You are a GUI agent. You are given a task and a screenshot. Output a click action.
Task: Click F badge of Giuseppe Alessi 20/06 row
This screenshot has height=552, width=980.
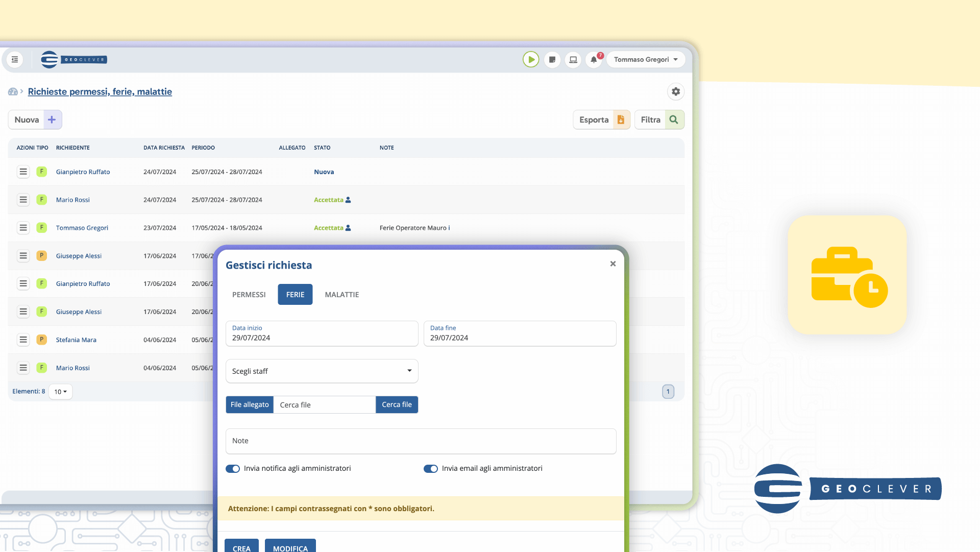click(x=42, y=312)
